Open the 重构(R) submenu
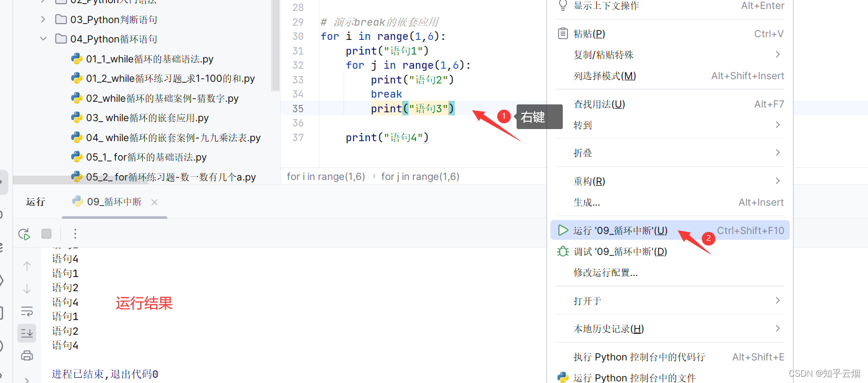Viewport: 868px width, 383px height. [670, 181]
